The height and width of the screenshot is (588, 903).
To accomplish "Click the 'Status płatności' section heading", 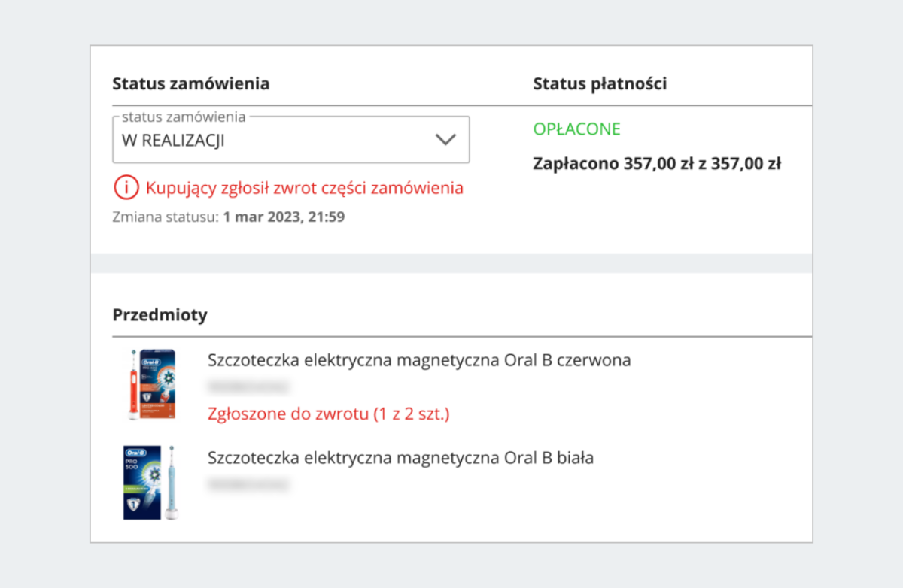I will [x=600, y=83].
